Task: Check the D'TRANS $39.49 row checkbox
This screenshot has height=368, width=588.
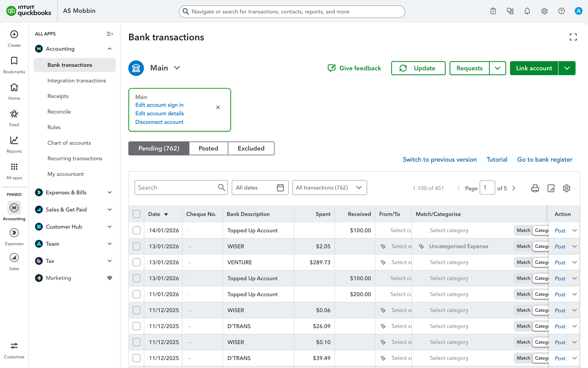Action: pyautogui.click(x=137, y=358)
